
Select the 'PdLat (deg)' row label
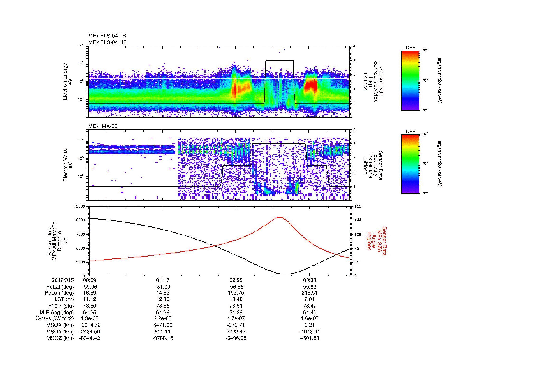pos(60,287)
